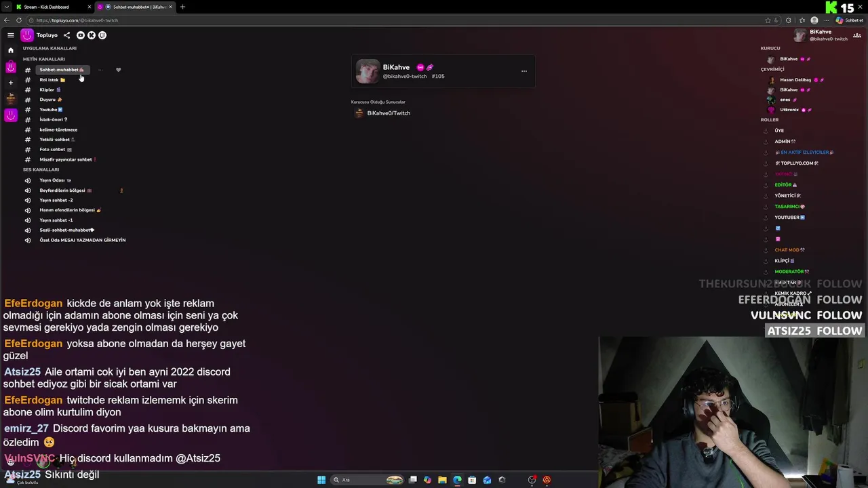
Task: Toggle the ADMİN role
Action: 785,142
